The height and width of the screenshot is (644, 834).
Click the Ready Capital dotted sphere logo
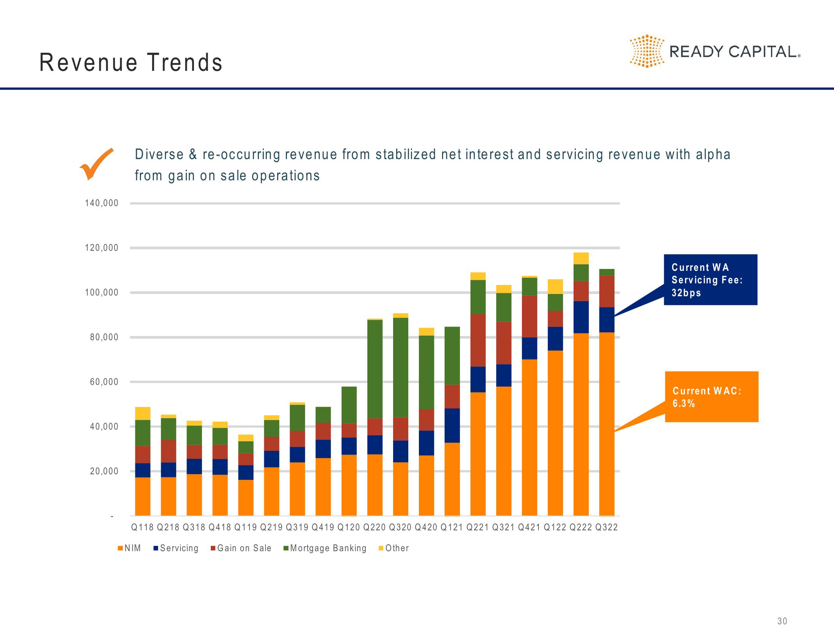pyautogui.click(x=647, y=51)
